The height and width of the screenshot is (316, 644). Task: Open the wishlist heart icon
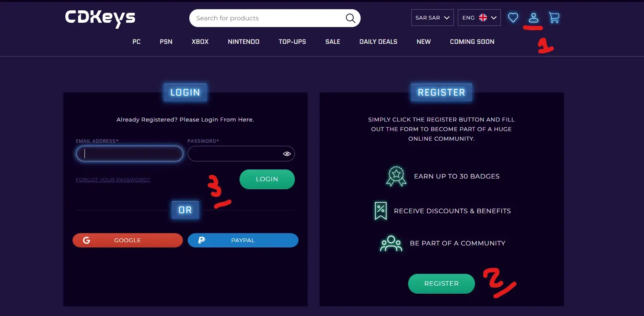513,18
